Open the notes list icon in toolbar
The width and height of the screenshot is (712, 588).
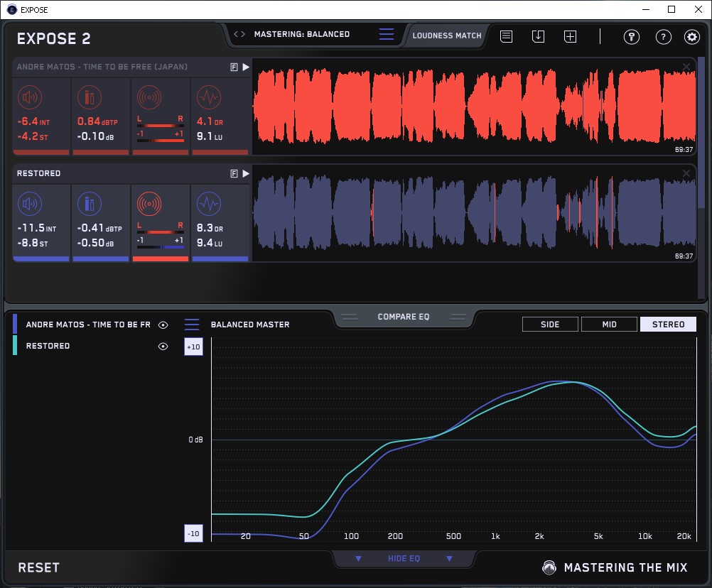506,36
